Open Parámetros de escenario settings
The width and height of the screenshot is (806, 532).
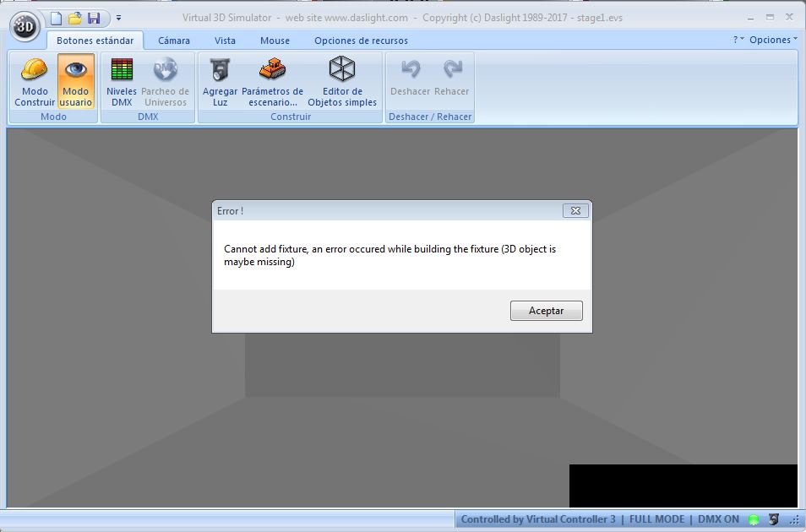[272, 81]
